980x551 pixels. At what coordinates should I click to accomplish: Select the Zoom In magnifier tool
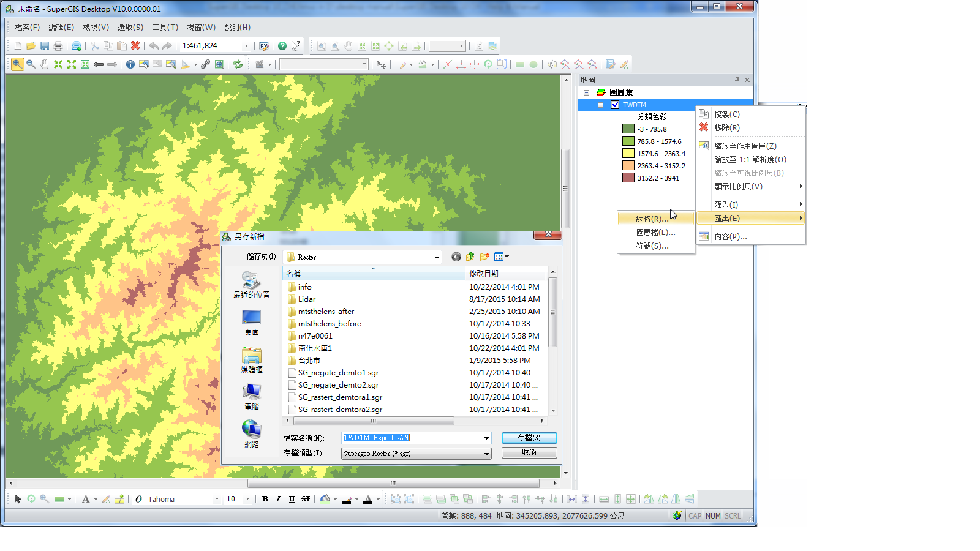coord(17,64)
